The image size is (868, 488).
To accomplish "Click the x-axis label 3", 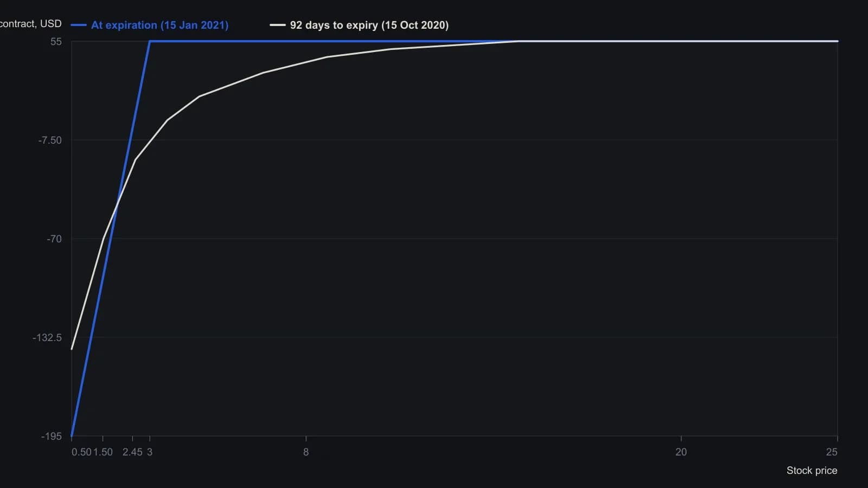I will tap(150, 452).
